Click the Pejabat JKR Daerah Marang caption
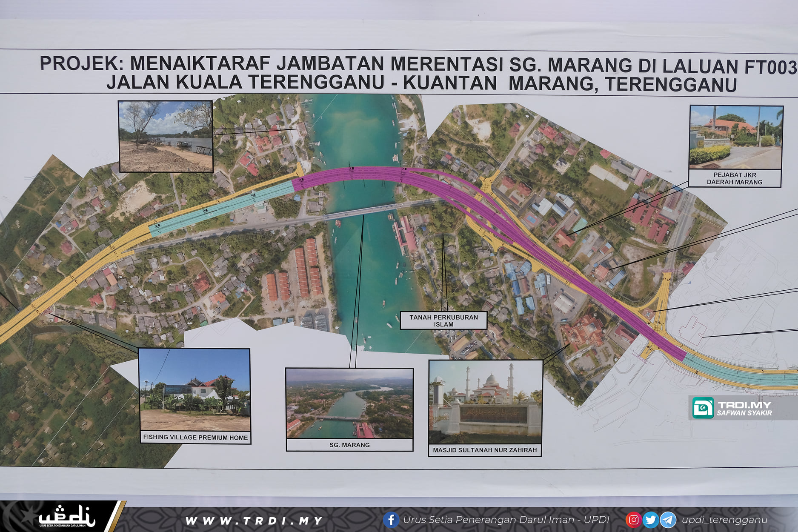 (x=735, y=178)
